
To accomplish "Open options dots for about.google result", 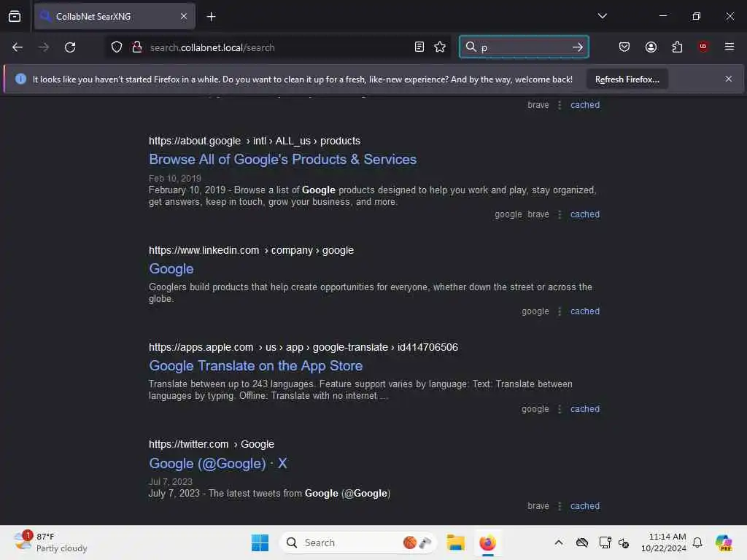I will tap(560, 215).
